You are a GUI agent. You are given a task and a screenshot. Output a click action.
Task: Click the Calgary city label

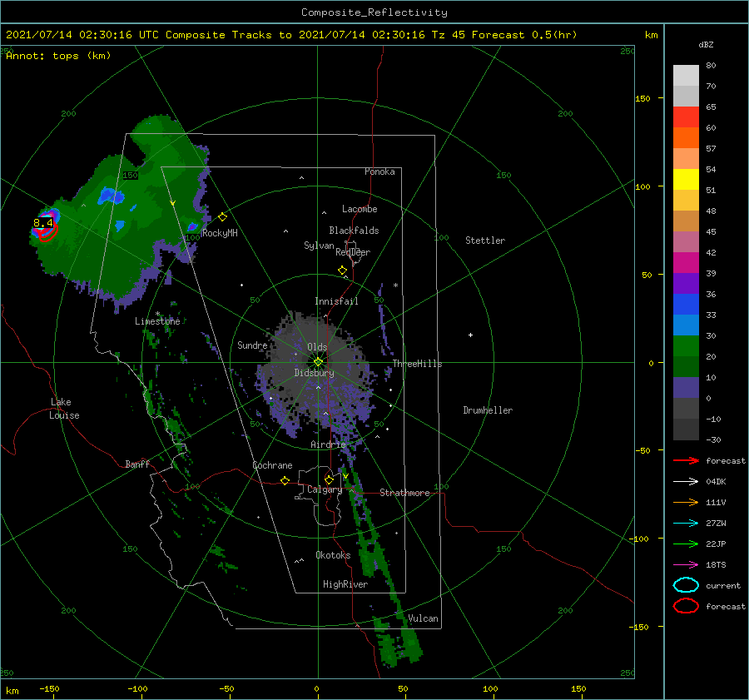click(325, 489)
